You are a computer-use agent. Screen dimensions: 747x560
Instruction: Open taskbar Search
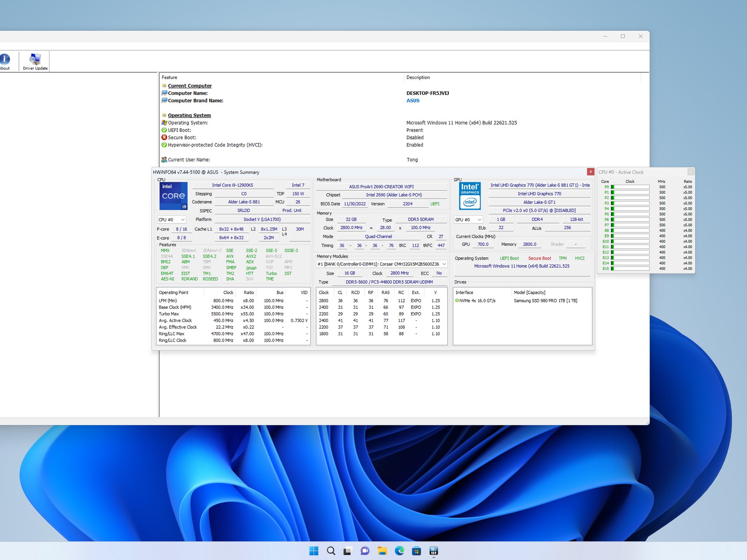click(x=331, y=551)
